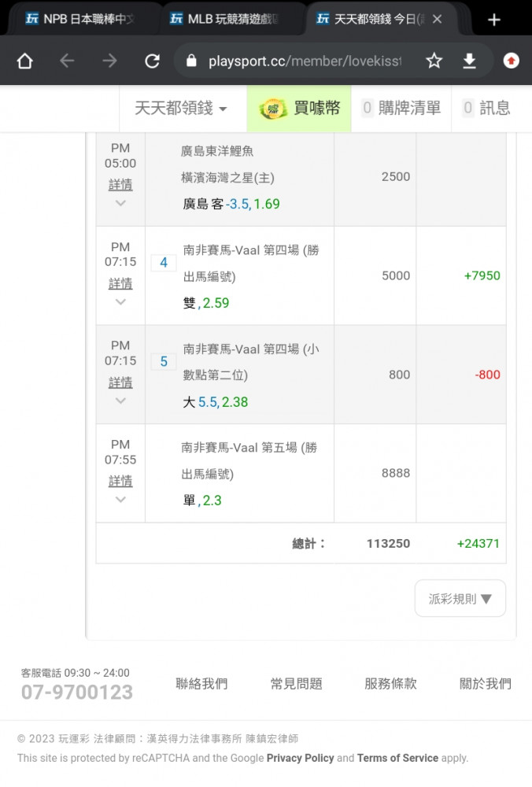Viewport: 532px width, 787px height.
Task: Reload the page with the refresh icon
Action: 152,61
